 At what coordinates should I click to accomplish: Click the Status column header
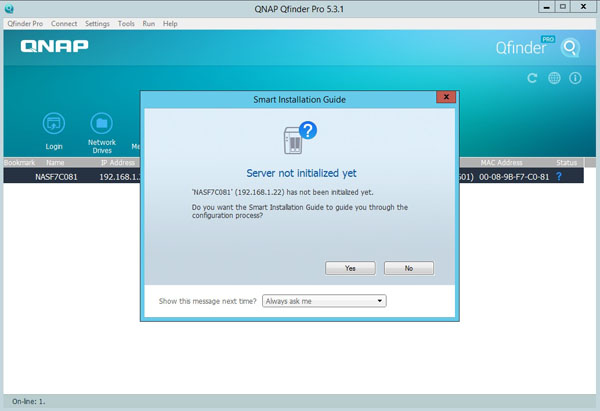(x=567, y=163)
